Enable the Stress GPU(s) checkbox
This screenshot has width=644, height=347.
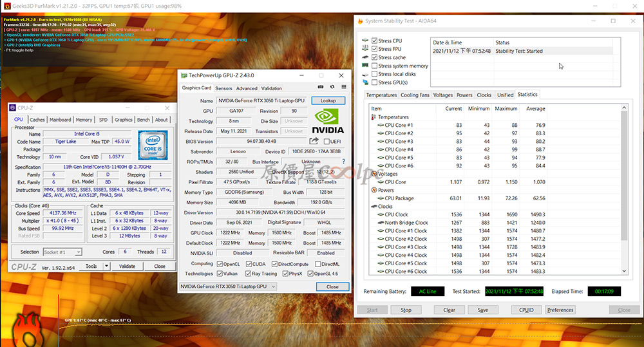click(x=374, y=82)
